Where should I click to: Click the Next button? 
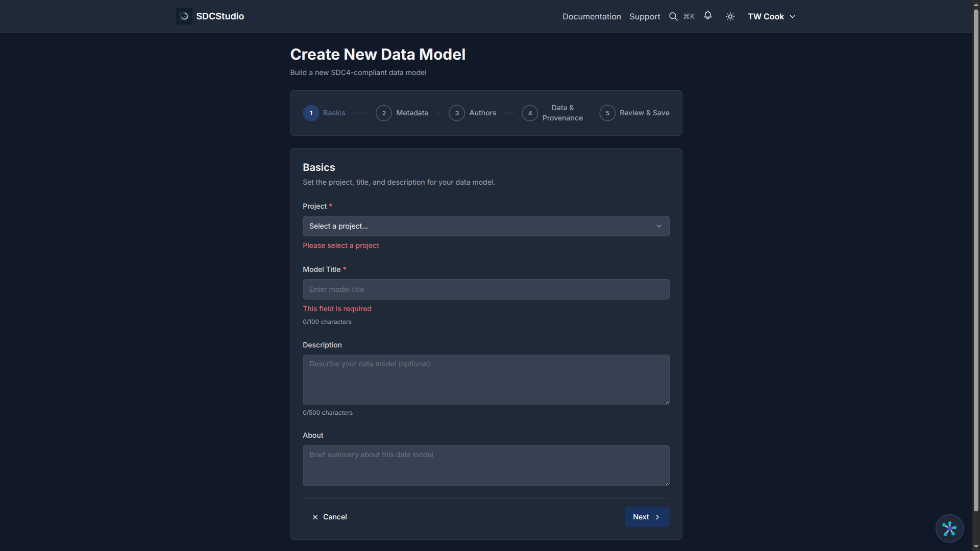(647, 517)
